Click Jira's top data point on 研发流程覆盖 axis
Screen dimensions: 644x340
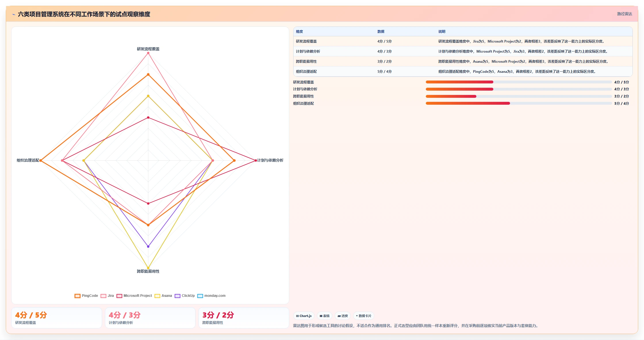click(x=148, y=53)
